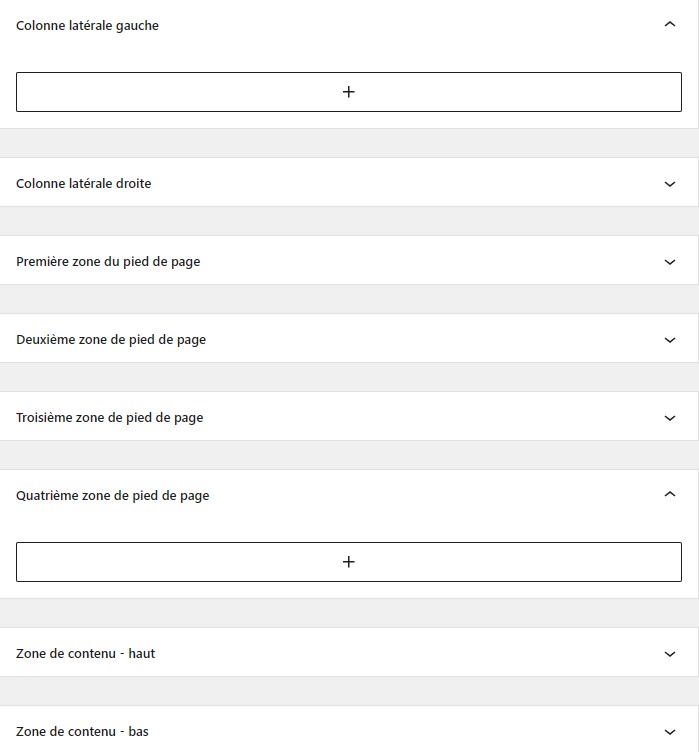Collapse Quatrième zone de pied de page chevron
This screenshot has width=699, height=752.
pyautogui.click(x=670, y=495)
